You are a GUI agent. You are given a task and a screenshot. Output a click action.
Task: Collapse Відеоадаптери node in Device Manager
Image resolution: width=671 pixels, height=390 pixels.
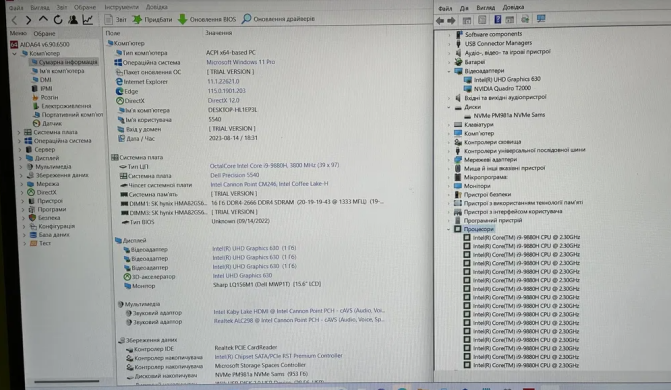(x=449, y=71)
